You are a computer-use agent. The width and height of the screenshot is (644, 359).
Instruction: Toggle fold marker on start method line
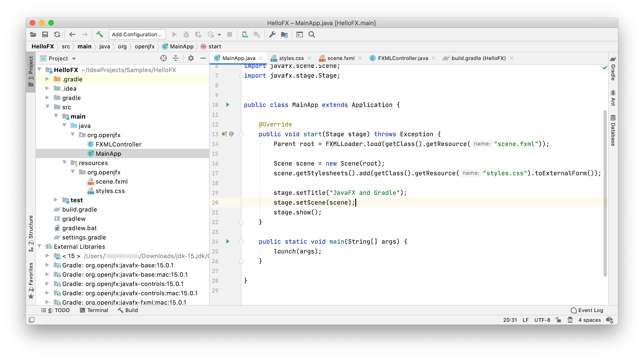click(x=241, y=134)
